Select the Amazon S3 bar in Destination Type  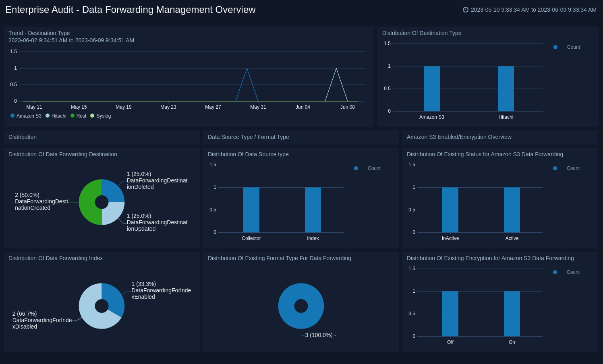(x=431, y=89)
